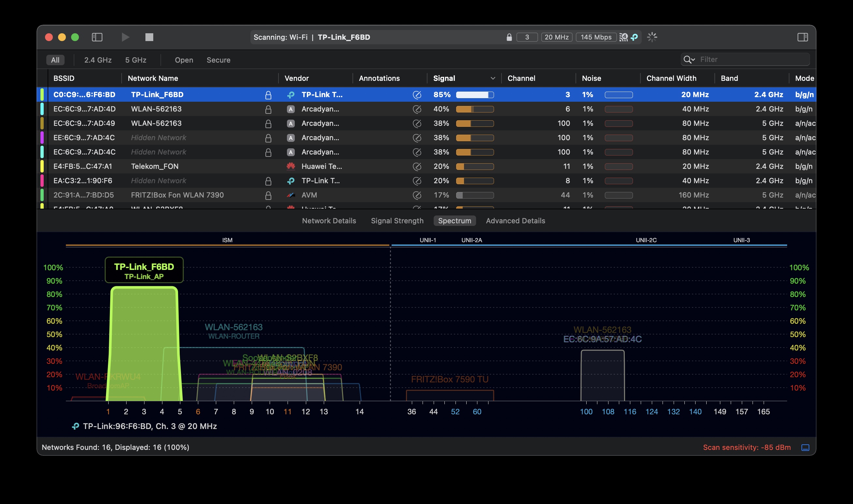This screenshot has height=504, width=853.
Task: Click the 17% signal bar of FRITZ!Box row
Action: coord(474,195)
